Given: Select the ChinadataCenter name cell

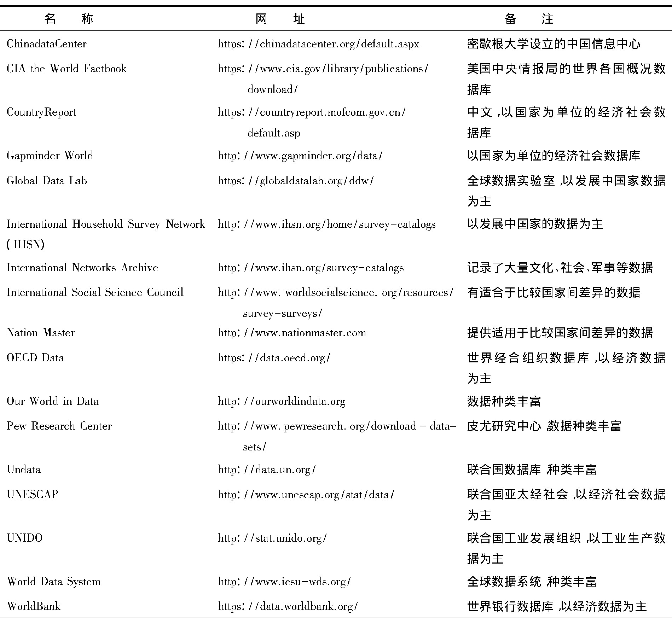Looking at the screenshot, I should (x=47, y=44).
